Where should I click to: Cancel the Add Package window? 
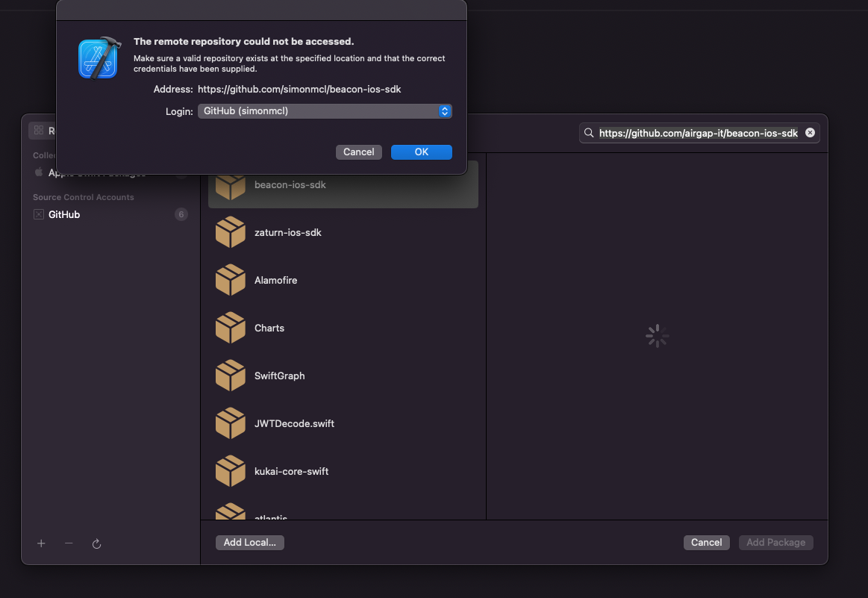tap(706, 543)
